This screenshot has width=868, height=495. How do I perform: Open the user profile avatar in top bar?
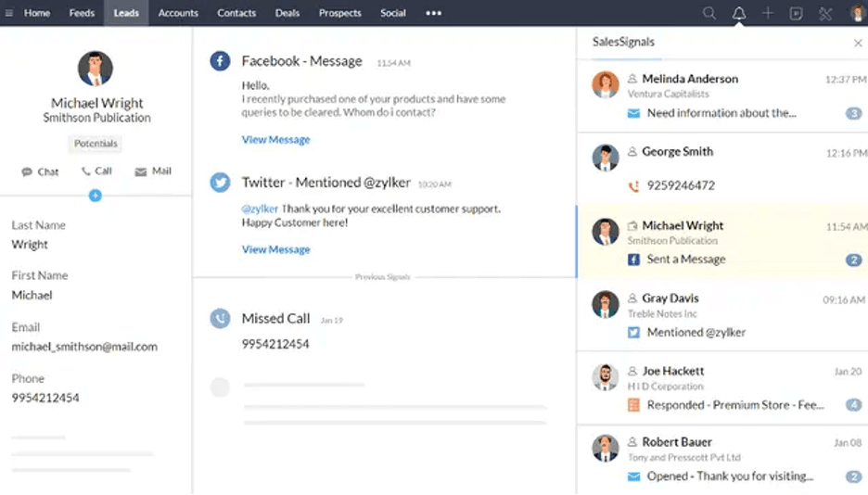(858, 13)
